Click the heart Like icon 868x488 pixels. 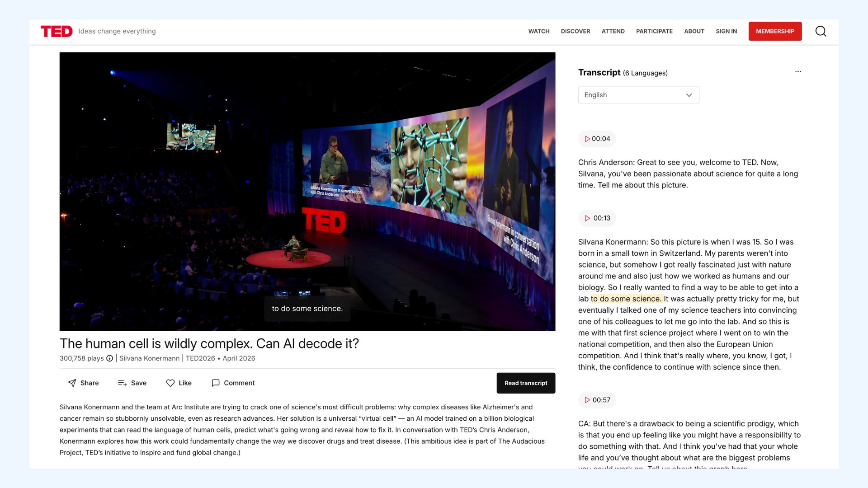[170, 383]
